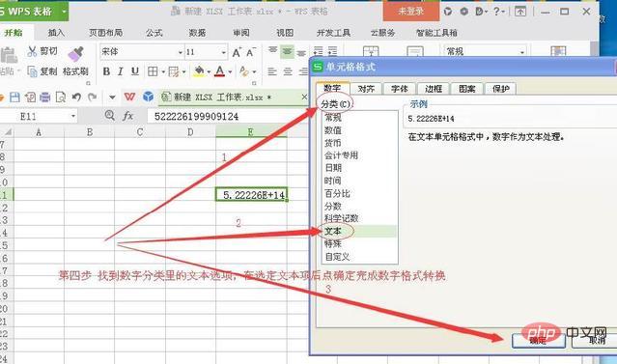Image resolution: width=617 pixels, height=364 pixels.
Task: Open the fill color dropdown arrow
Action: pos(209,71)
